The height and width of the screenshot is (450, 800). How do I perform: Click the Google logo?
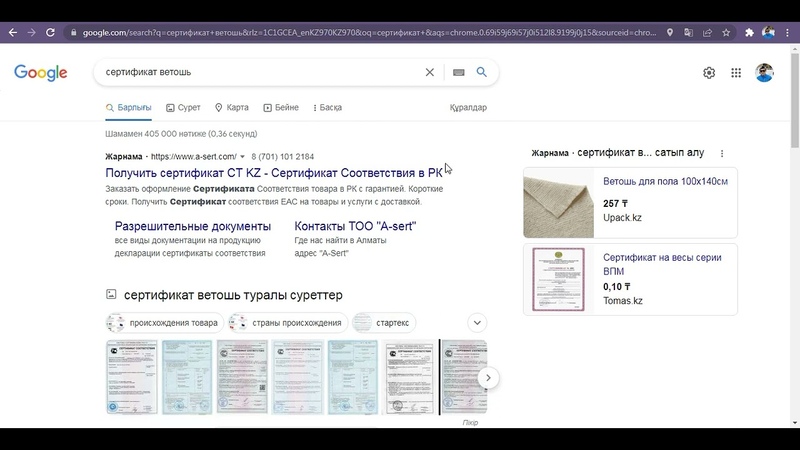[41, 73]
